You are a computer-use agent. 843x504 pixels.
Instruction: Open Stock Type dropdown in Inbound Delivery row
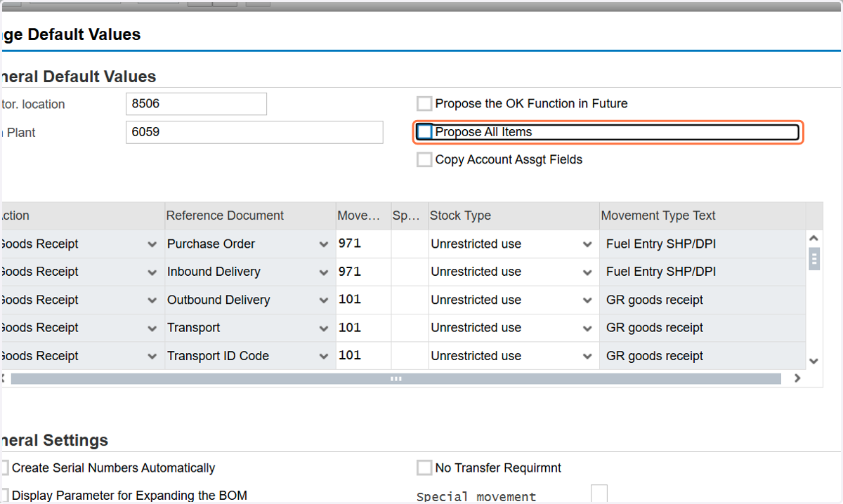pyautogui.click(x=587, y=272)
